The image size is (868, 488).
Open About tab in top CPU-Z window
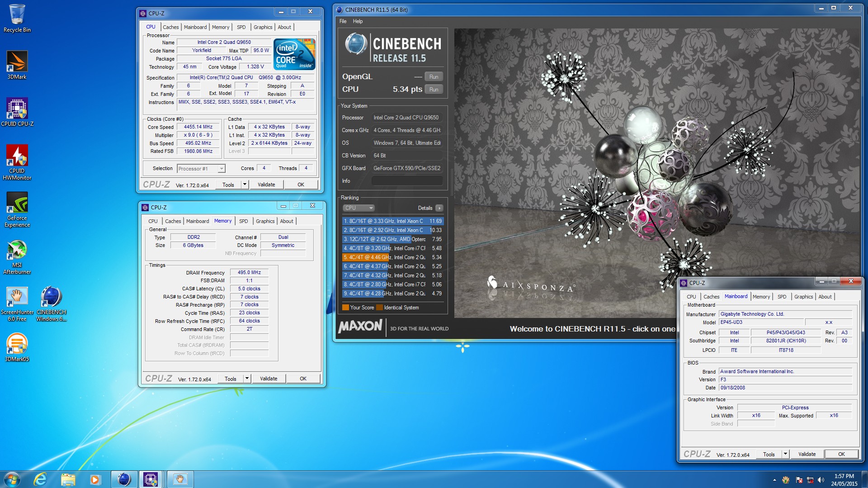[284, 27]
